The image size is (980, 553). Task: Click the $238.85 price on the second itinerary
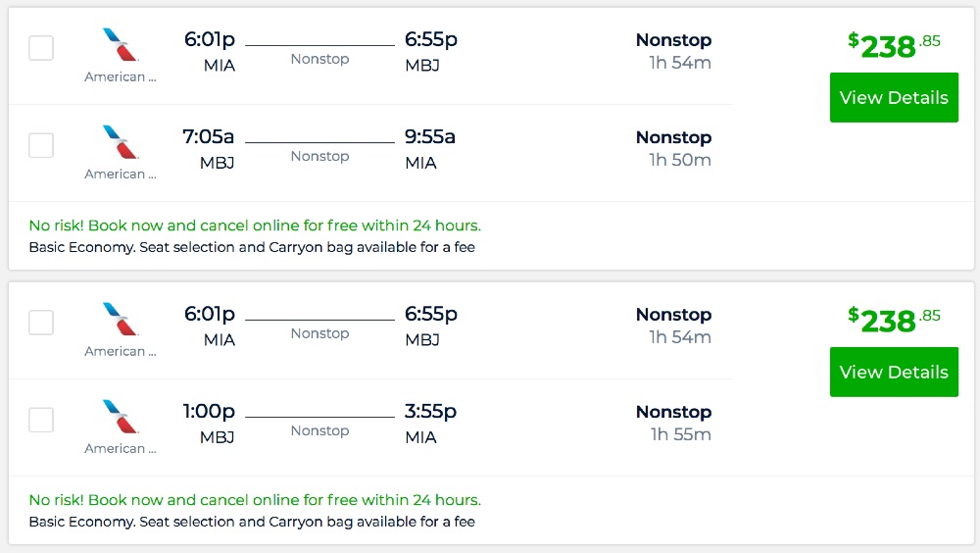click(x=893, y=320)
